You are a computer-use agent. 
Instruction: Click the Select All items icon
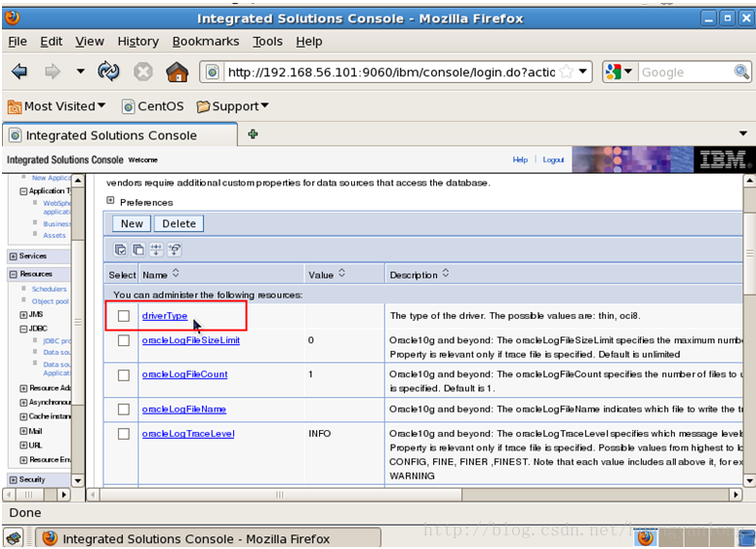click(x=120, y=250)
